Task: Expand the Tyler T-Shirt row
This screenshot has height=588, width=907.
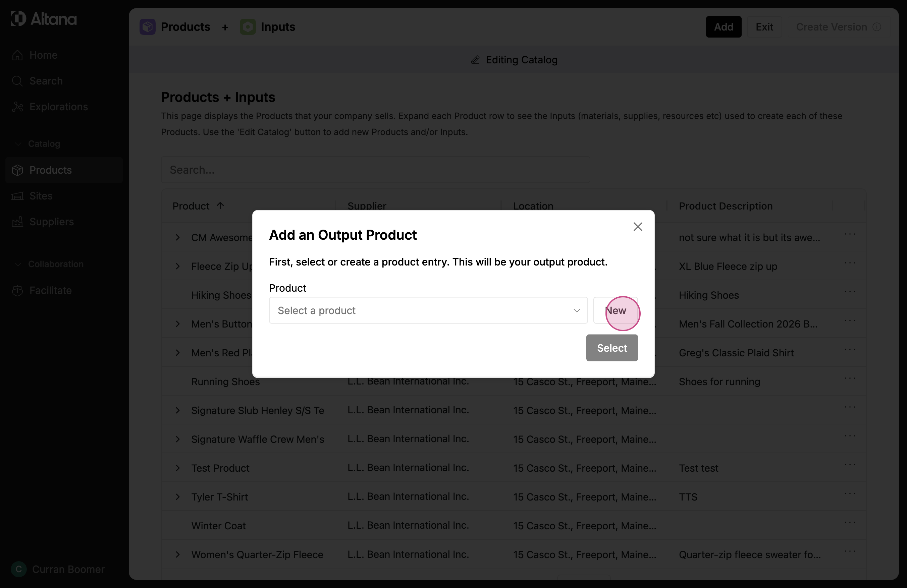Action: point(177,497)
